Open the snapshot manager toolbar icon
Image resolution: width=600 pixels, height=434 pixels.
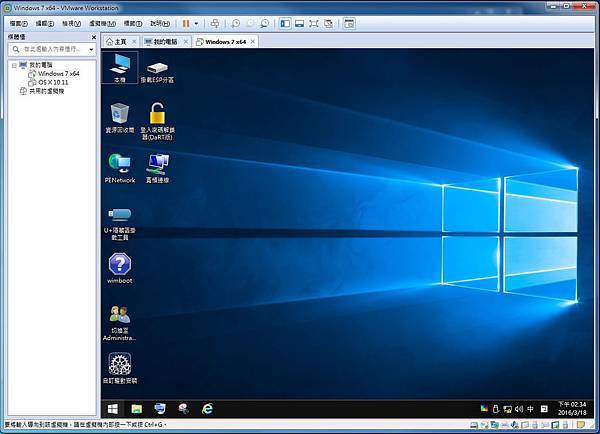[264, 24]
